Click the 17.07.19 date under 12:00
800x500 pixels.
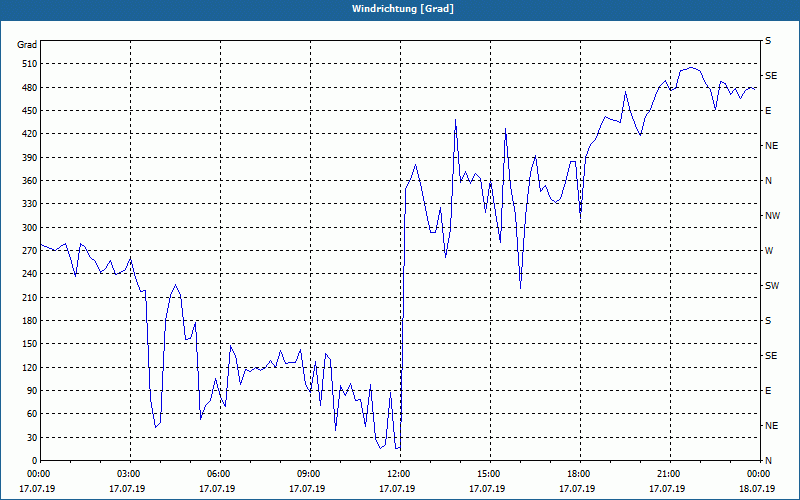(x=397, y=488)
